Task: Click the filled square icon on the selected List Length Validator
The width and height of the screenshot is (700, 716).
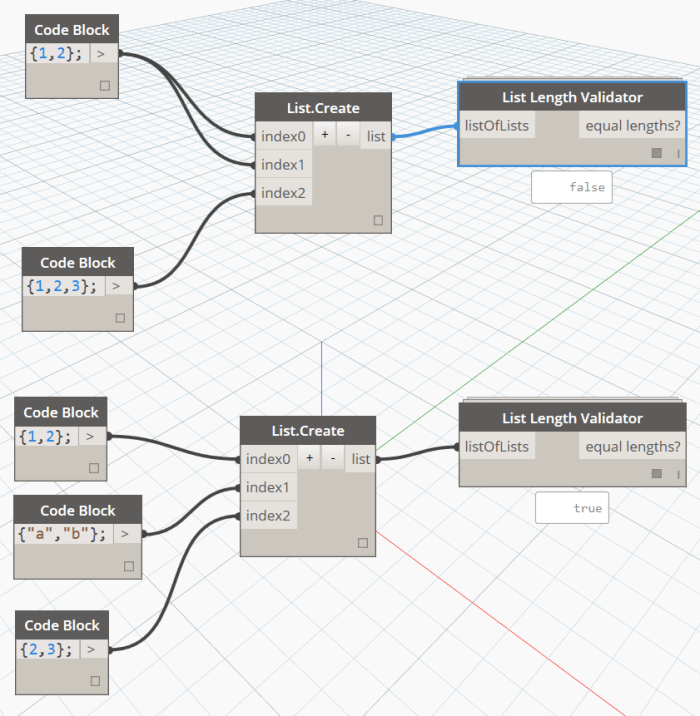Action: point(656,153)
